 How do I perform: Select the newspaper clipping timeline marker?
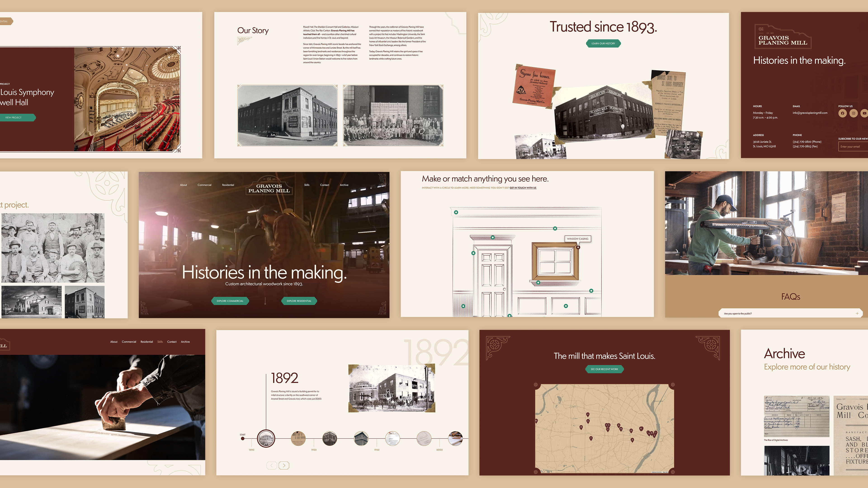[298, 439]
